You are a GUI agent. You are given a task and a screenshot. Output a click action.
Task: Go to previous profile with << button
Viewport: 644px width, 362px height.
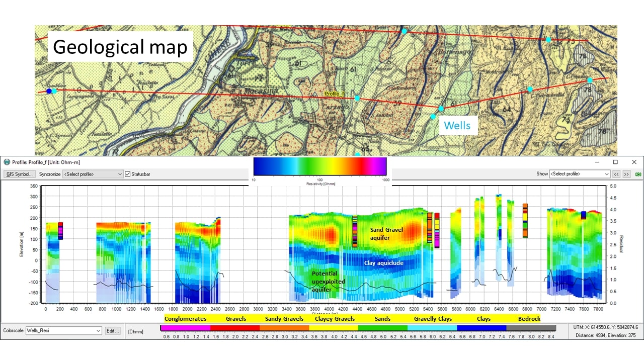616,174
